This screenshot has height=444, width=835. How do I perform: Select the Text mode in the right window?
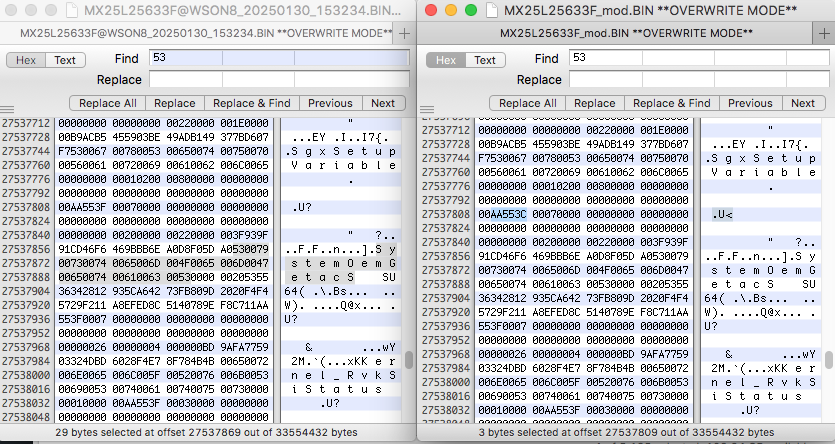coord(485,60)
